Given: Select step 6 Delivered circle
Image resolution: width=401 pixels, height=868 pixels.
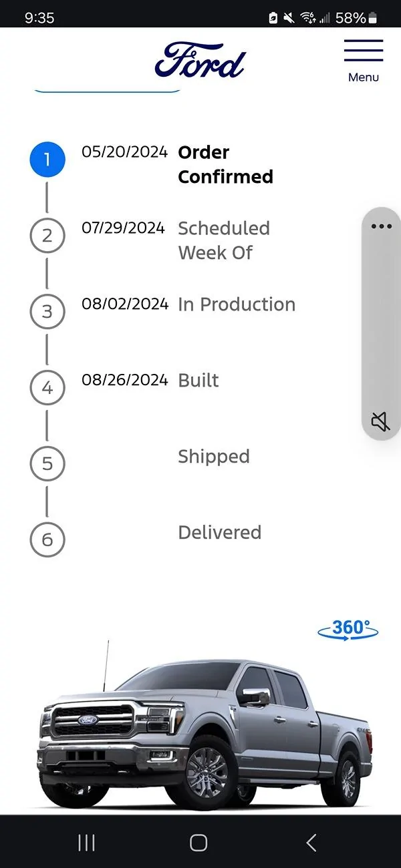Looking at the screenshot, I should coord(47,539).
